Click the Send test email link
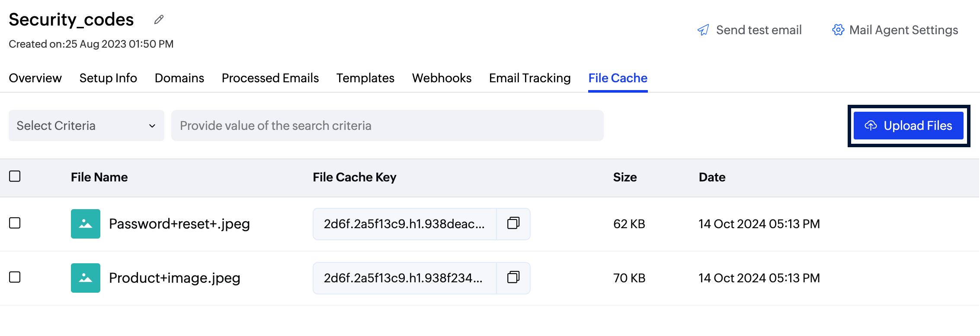This screenshot has width=980, height=336. tap(759, 30)
